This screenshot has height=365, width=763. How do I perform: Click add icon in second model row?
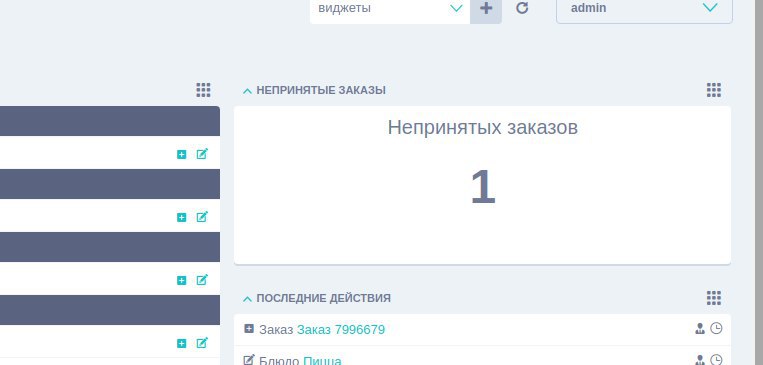pyautogui.click(x=182, y=217)
